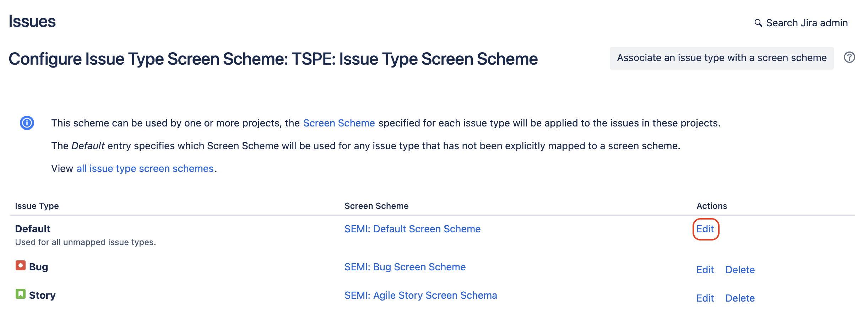Edit the Default screen scheme mapping

coord(706,229)
